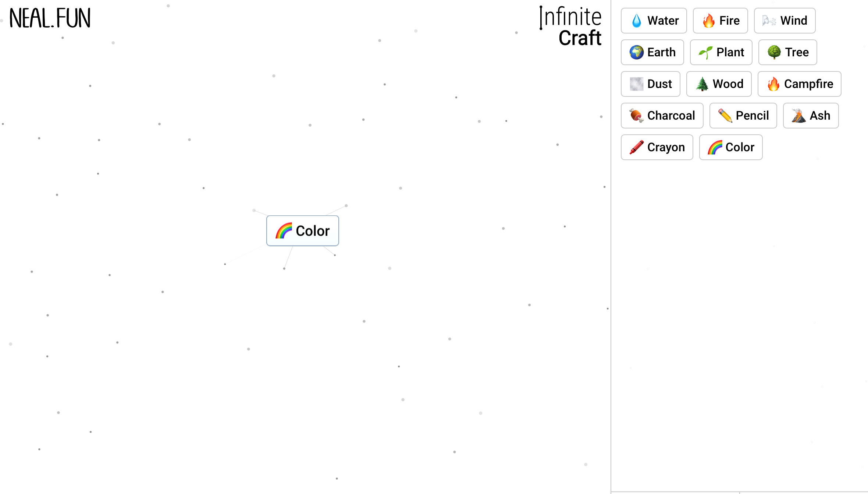Click the Color element in sidebar
868x494 pixels.
coord(730,147)
